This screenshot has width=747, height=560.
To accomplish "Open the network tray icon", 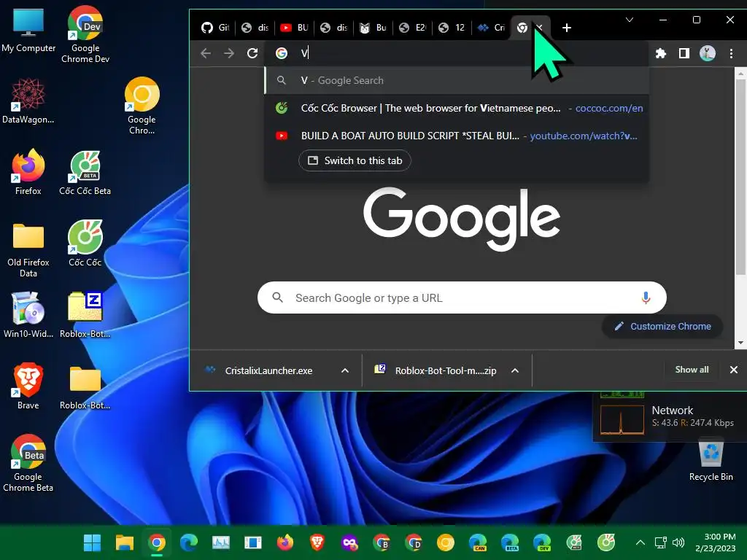I will (x=661, y=542).
